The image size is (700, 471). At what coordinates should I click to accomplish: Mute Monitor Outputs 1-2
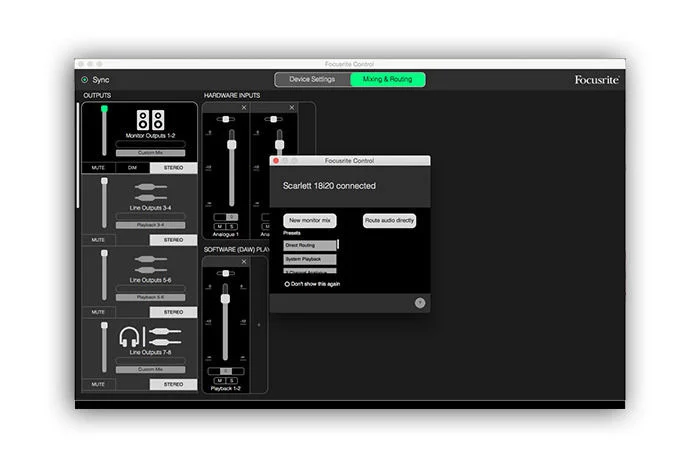pos(98,168)
